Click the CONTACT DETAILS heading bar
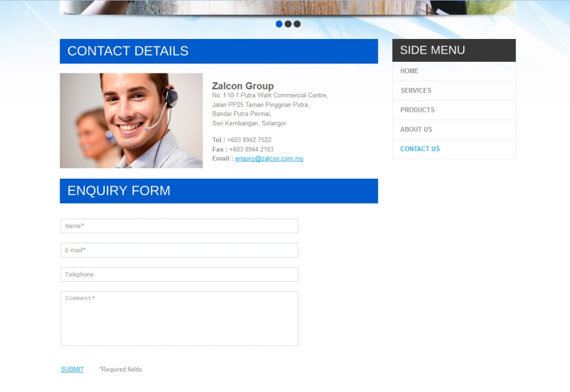The image size is (570, 392). point(219,51)
